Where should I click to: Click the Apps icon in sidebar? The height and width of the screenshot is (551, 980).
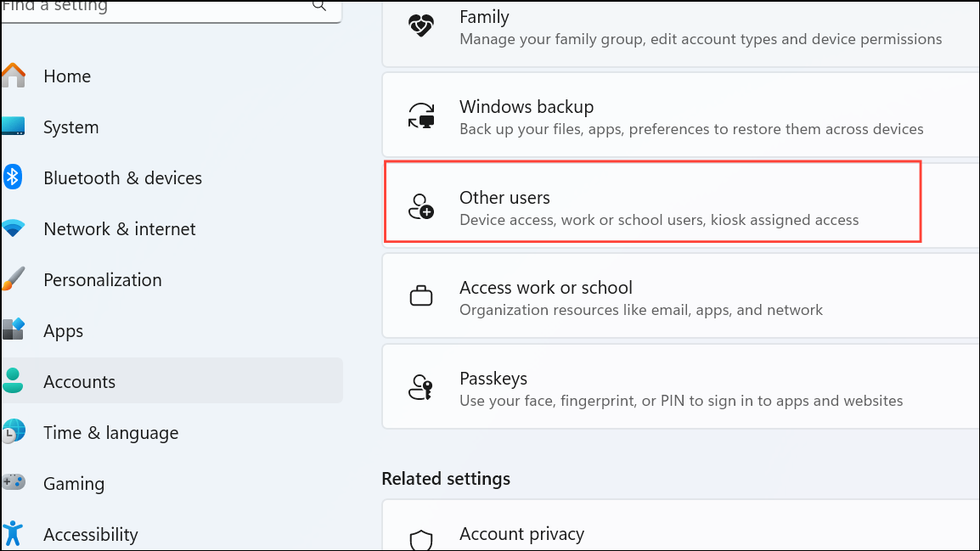pyautogui.click(x=13, y=330)
